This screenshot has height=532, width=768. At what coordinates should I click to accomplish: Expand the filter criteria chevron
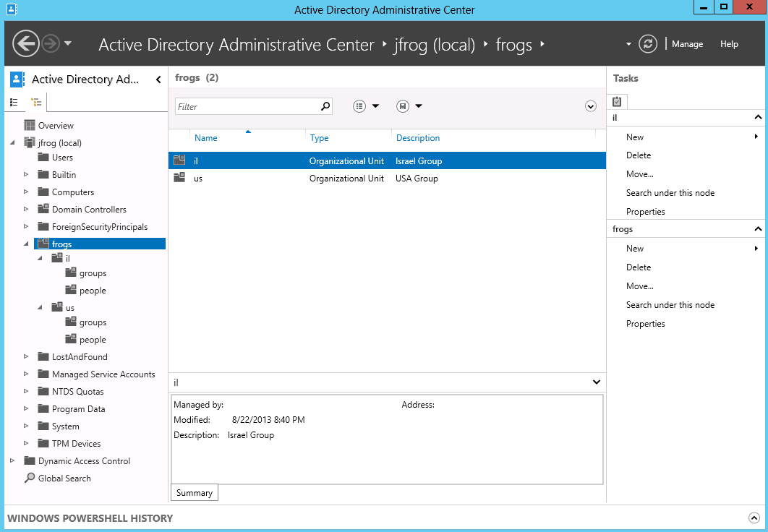point(591,106)
